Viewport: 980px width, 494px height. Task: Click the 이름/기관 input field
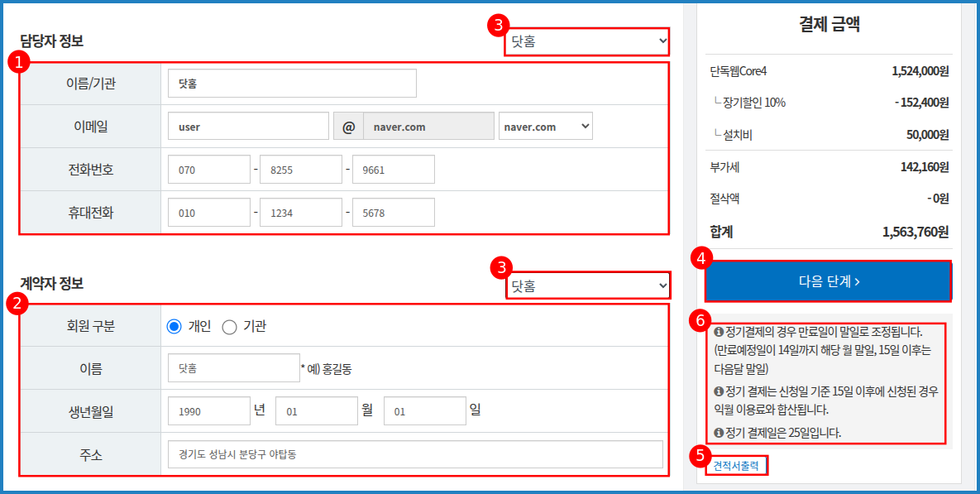pos(291,84)
